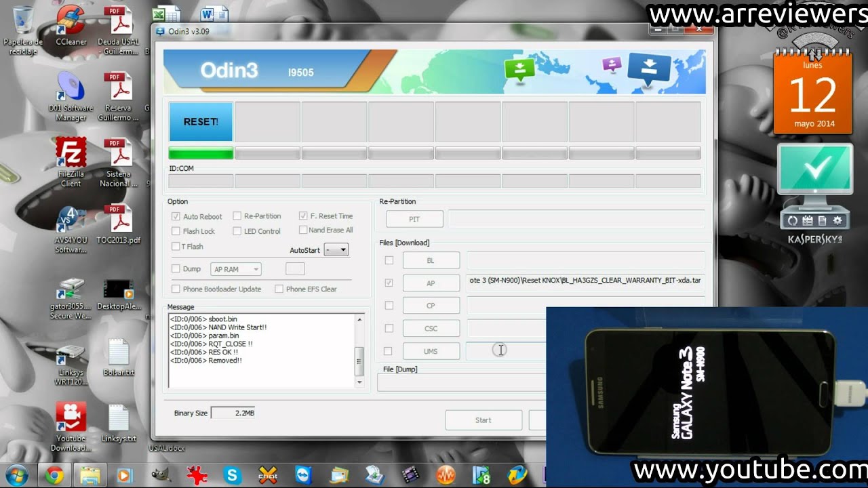Image resolution: width=868 pixels, height=488 pixels.
Task: Check the BL file checkbox
Action: coord(389,260)
